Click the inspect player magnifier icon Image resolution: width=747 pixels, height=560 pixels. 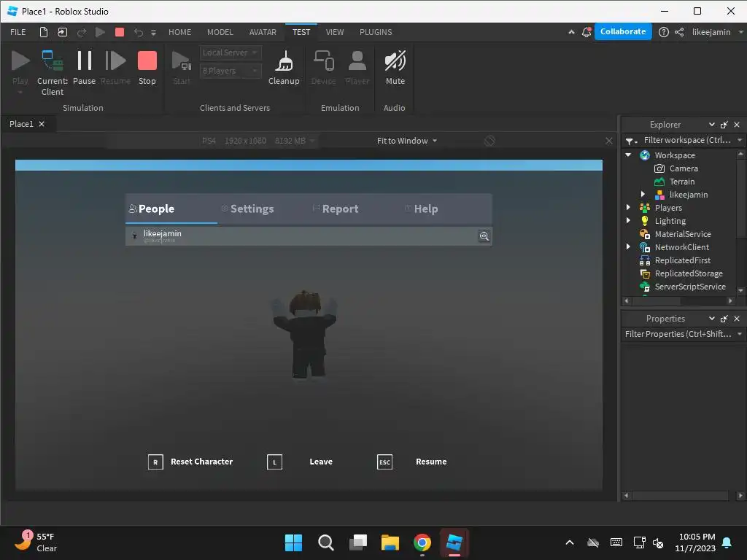click(x=484, y=236)
